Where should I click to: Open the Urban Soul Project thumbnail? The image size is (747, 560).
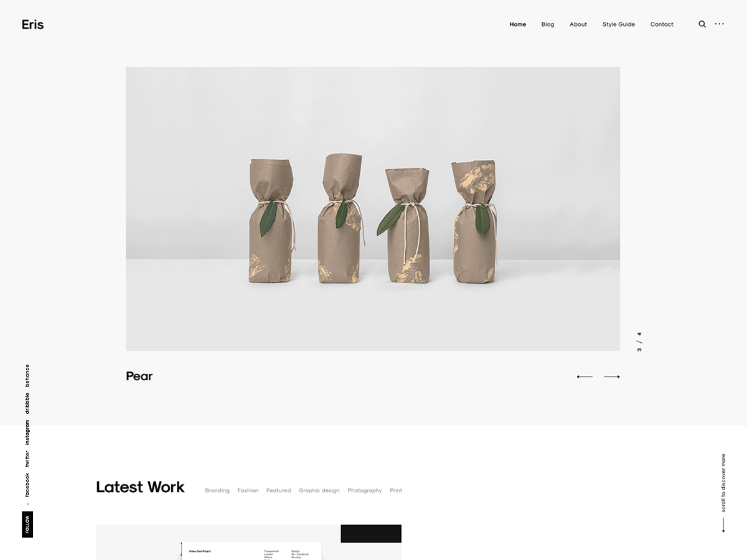(x=249, y=542)
